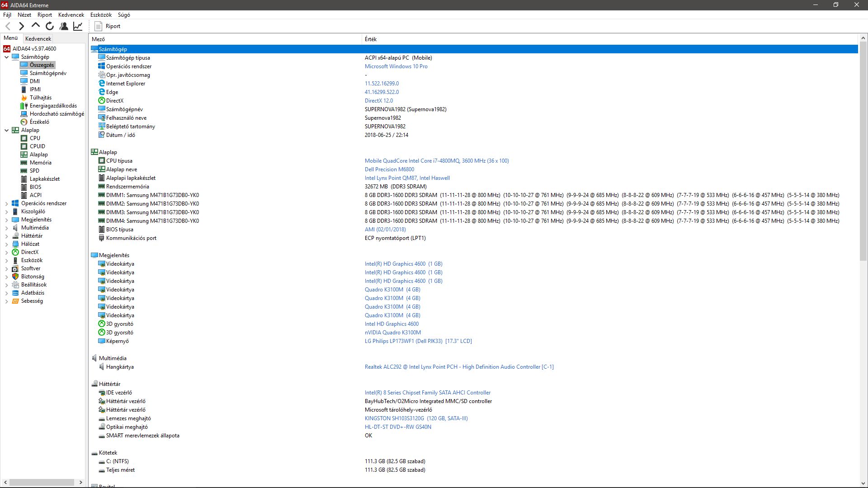
Task: Click the Túlhajtás flame icon
Action: click(24, 98)
